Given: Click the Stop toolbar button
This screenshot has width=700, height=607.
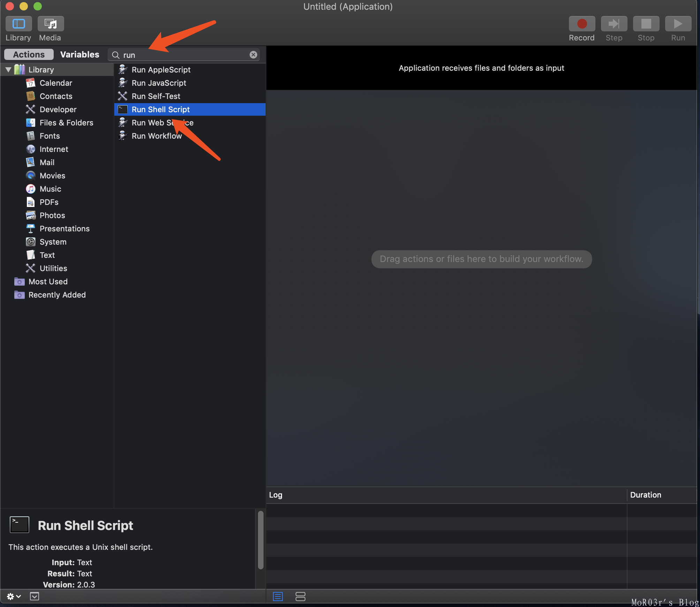Looking at the screenshot, I should (646, 24).
